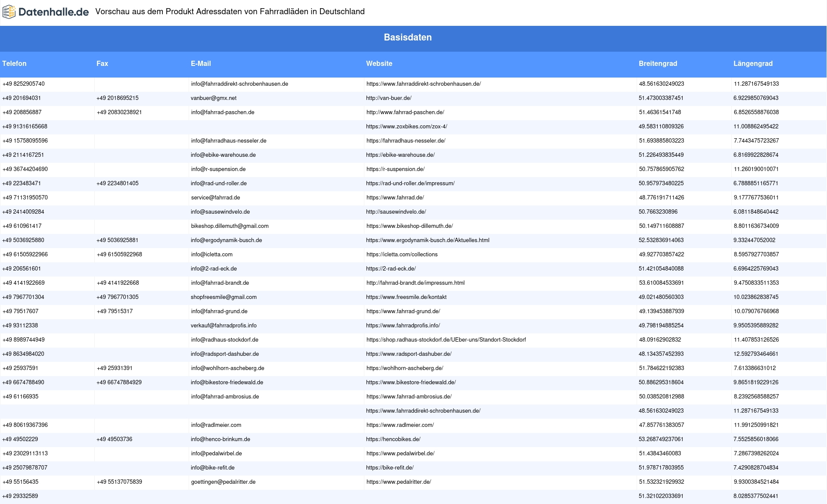Image resolution: width=827 pixels, height=504 pixels.
Task: Click the Website column header
Action: pos(379,64)
